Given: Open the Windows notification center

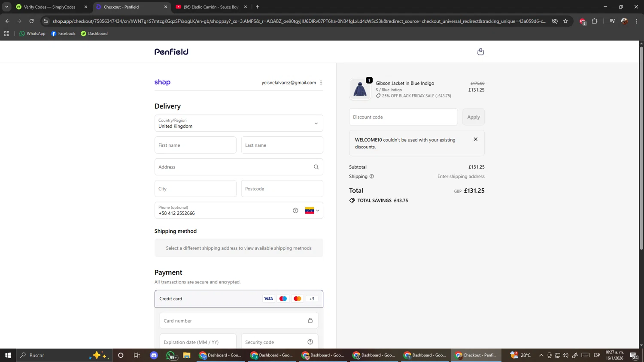Looking at the screenshot, I should (x=634, y=355).
